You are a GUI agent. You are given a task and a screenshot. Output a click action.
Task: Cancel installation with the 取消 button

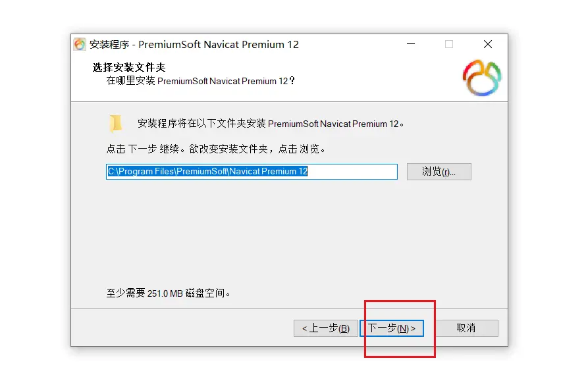pos(466,328)
